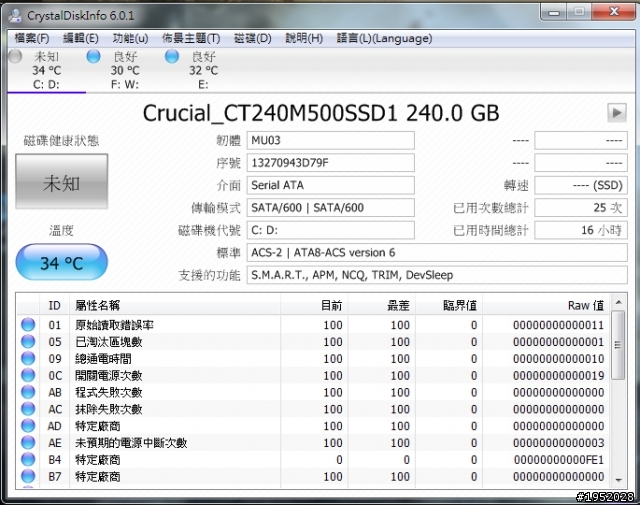This screenshot has height=505, width=640.
Task: Open the 磁碟(D) menu
Action: pos(253,38)
